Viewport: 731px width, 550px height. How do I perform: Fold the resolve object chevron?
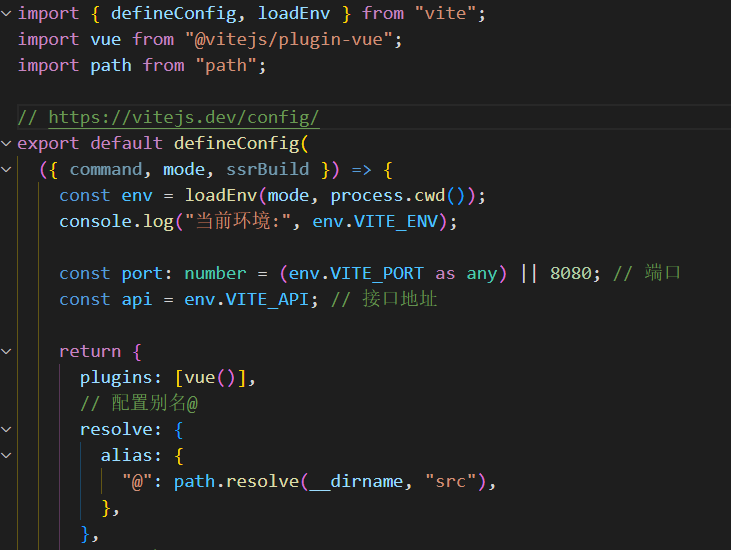[6, 429]
